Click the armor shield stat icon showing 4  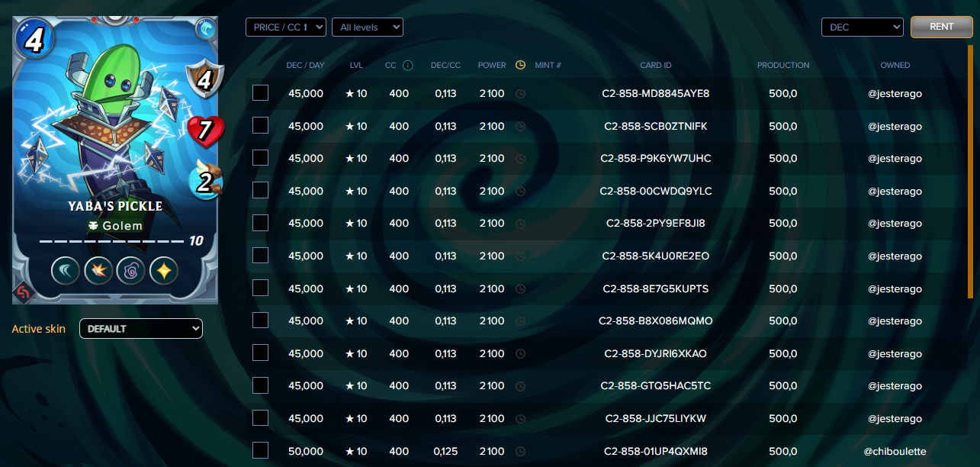205,79
